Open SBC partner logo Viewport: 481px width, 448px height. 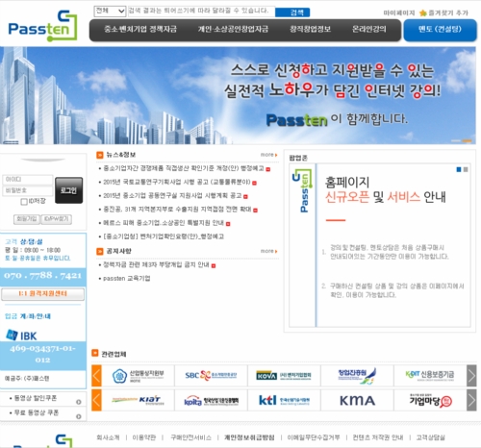tap(211, 375)
